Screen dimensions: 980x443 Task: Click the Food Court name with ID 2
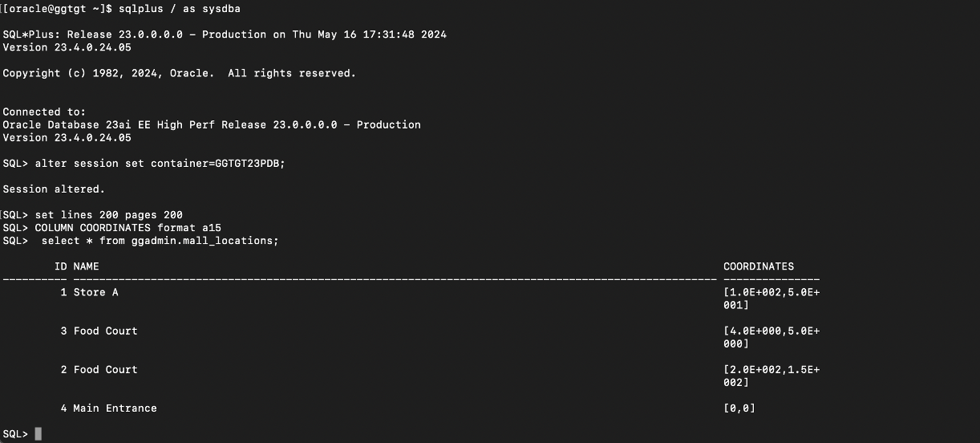click(105, 369)
